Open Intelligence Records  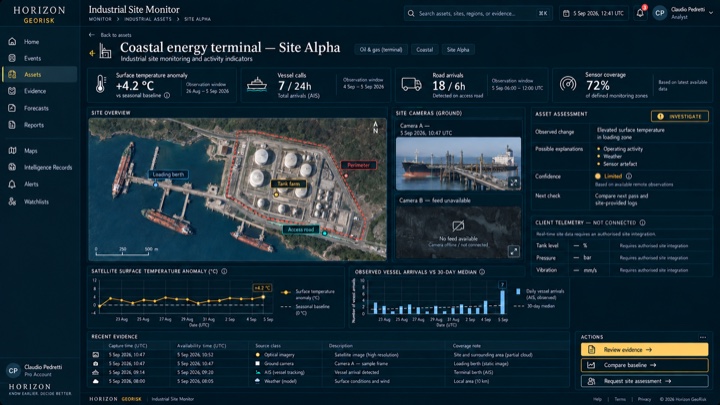tap(39, 168)
